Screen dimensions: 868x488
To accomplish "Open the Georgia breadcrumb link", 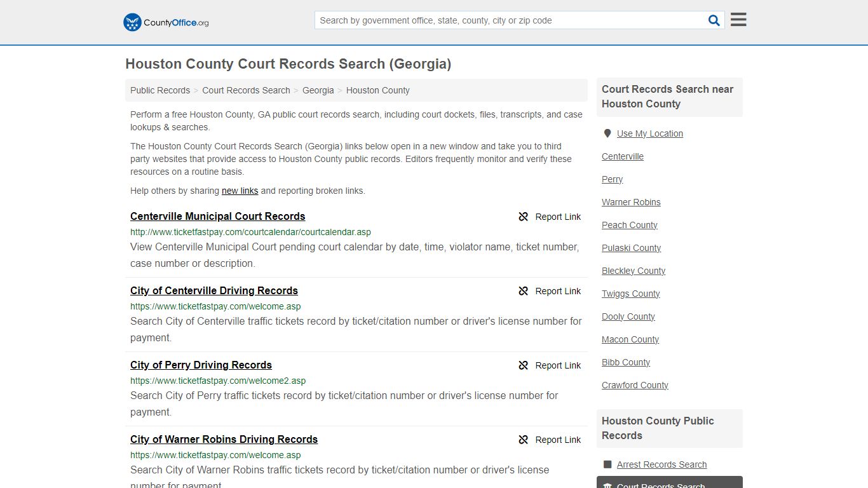I will [x=318, y=90].
